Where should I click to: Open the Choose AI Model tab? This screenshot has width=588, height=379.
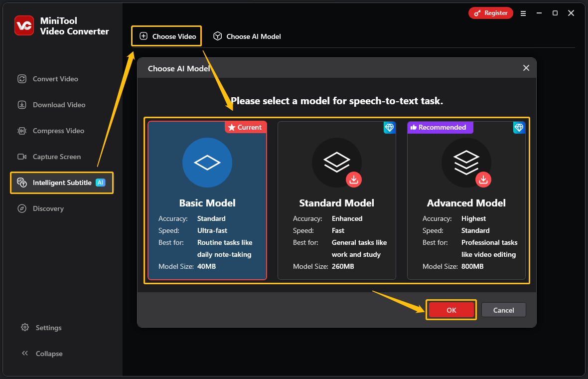pyautogui.click(x=247, y=36)
